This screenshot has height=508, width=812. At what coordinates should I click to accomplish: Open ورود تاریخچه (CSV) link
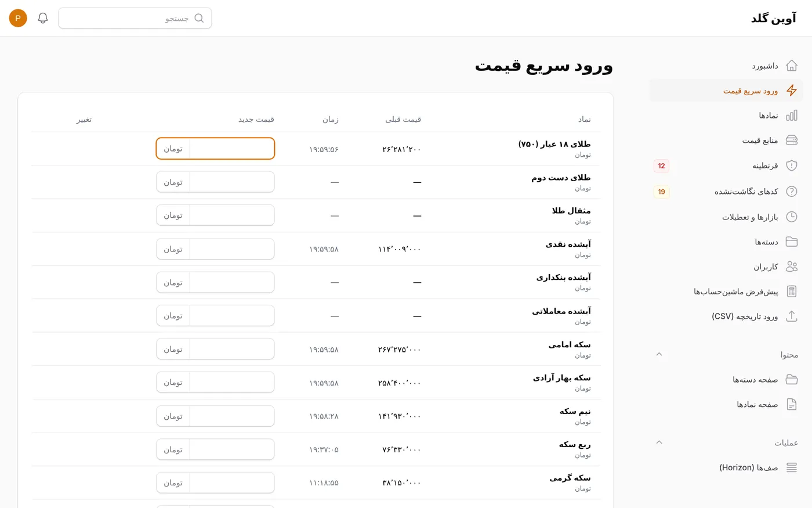(x=726, y=316)
